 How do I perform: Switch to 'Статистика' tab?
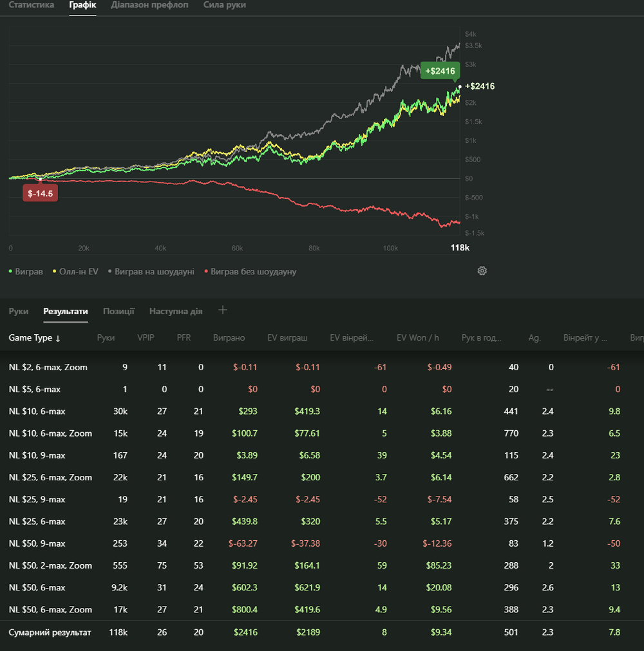[31, 5]
